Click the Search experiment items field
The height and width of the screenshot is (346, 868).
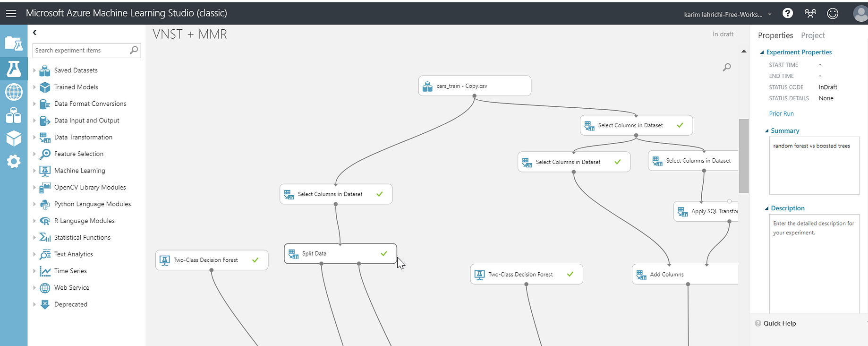coord(81,51)
